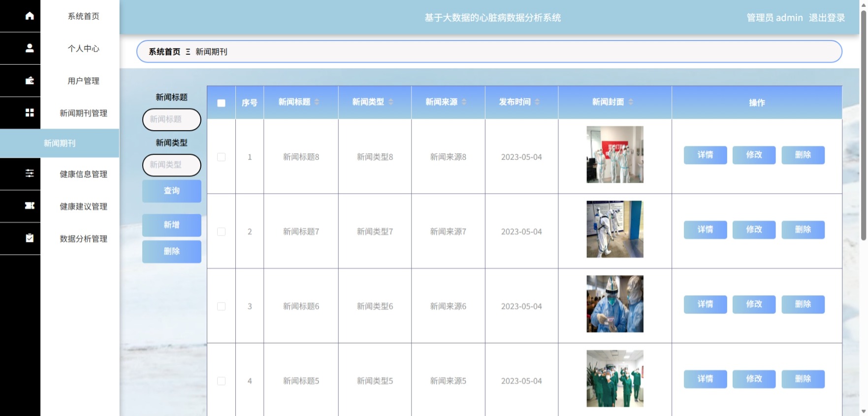The height and width of the screenshot is (416, 868).
Task: Click the ticket icon beside 健康建议管理
Action: point(30,206)
